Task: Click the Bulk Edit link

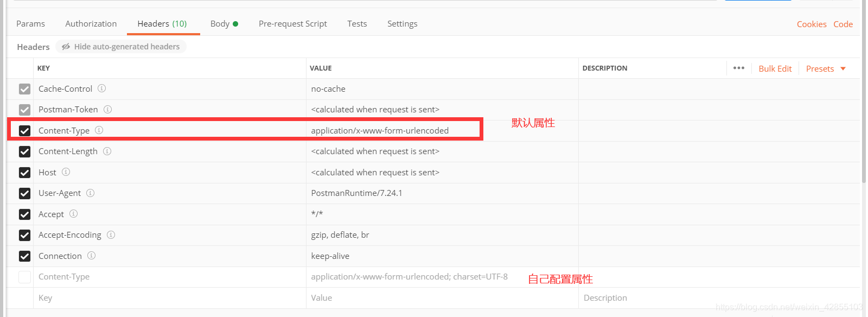Action: pyautogui.click(x=775, y=68)
